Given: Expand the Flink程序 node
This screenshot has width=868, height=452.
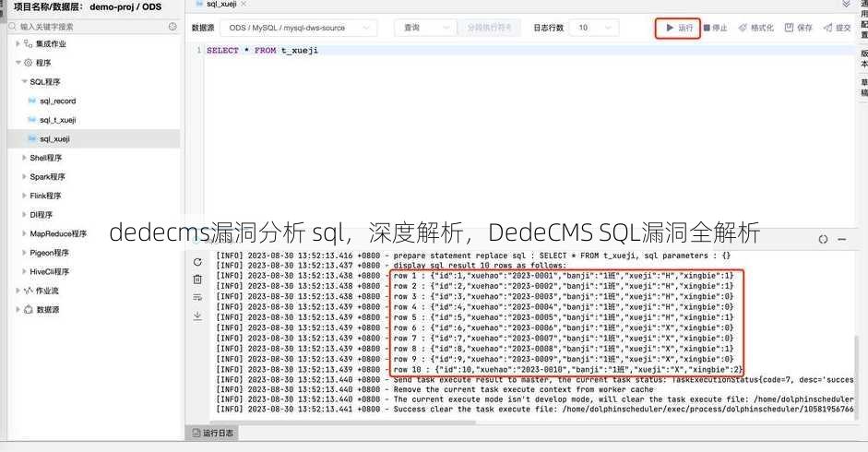Looking at the screenshot, I should [x=24, y=196].
